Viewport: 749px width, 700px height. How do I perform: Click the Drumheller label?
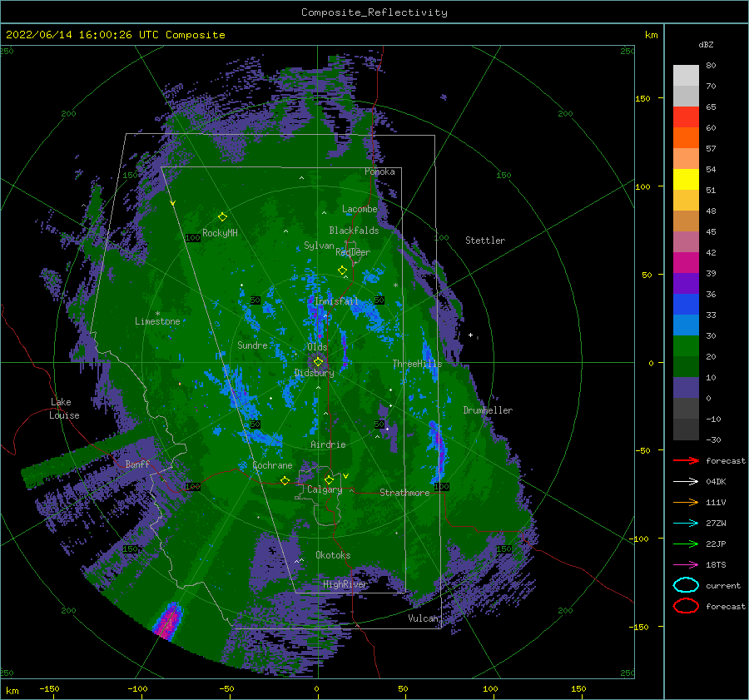(x=488, y=410)
